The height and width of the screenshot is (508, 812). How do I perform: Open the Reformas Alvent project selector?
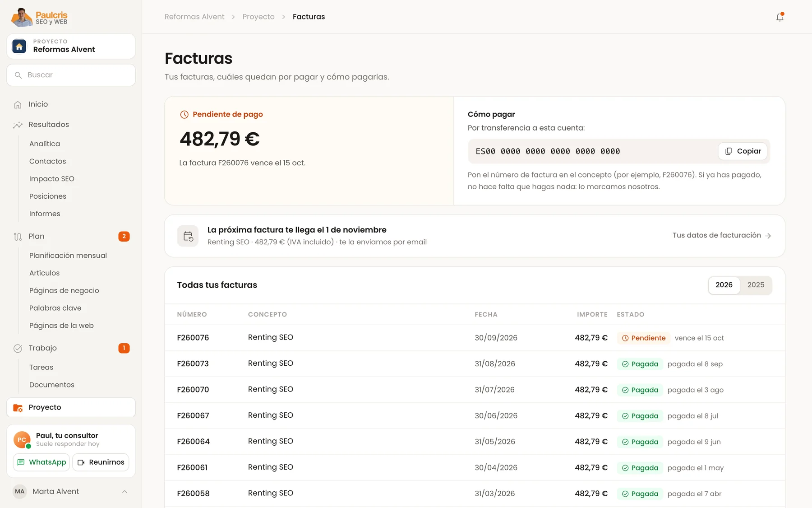pyautogui.click(x=71, y=46)
